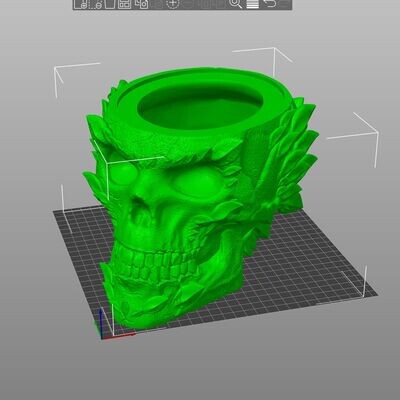This screenshot has width=400, height=400.
Task: Click the Arrange objects icon
Action: pyautogui.click(x=125, y=4)
